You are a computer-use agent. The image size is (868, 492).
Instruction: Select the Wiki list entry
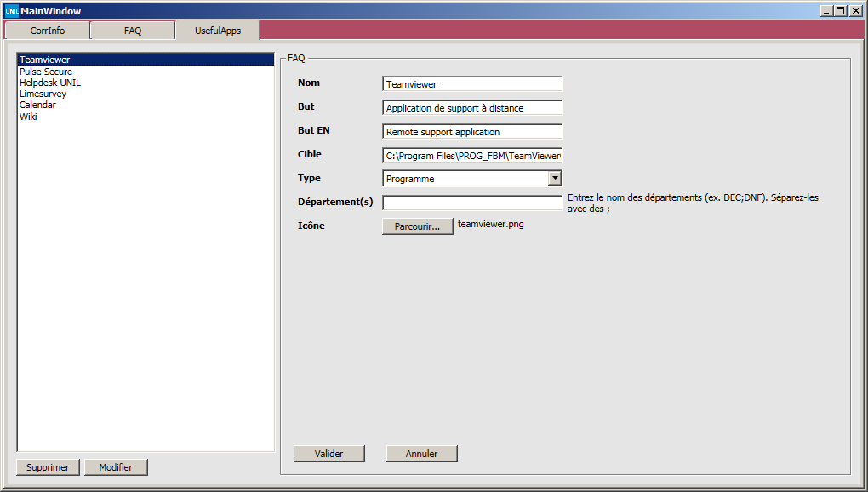(x=28, y=117)
